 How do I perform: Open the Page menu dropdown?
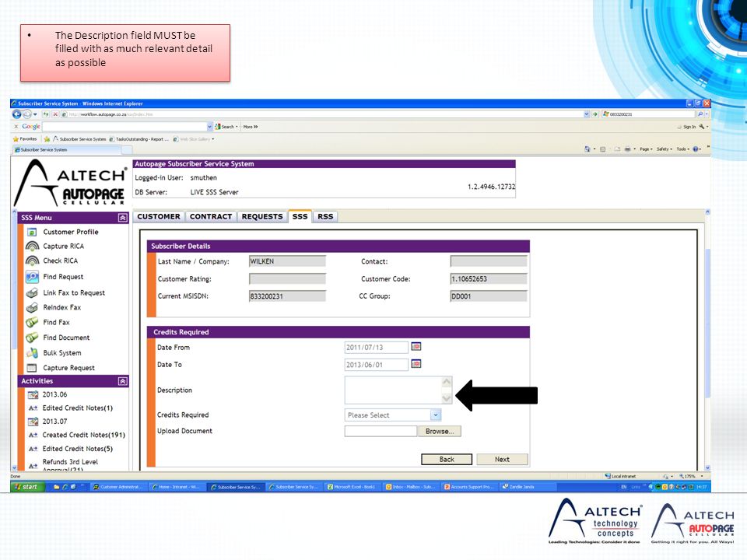click(x=646, y=149)
